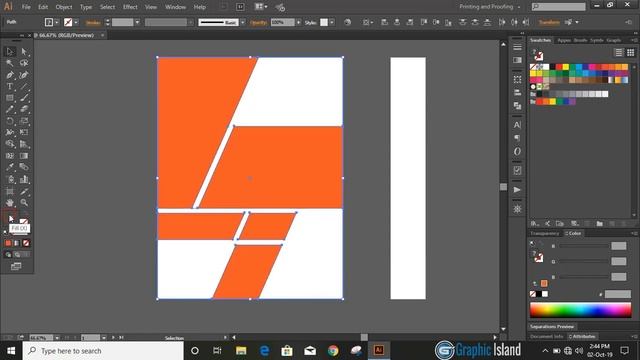Open the Character panel icon in dock
This screenshot has height=360, width=640.
click(517, 125)
